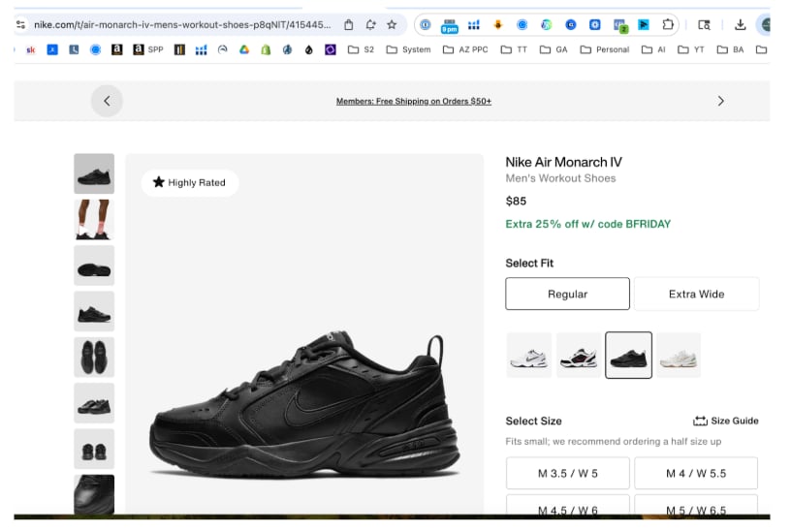Open the Size Guide ruler icon
This screenshot has height=532, width=791.
700,421
